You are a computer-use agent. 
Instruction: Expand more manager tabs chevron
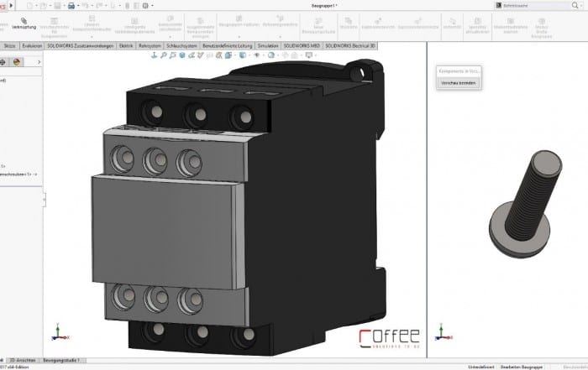[x=39, y=62]
